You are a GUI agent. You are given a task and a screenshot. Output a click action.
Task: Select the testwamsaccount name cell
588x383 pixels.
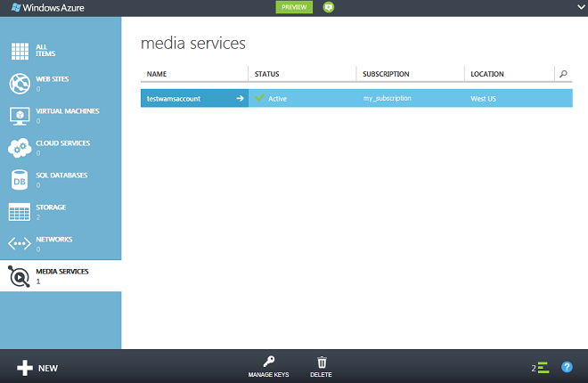pyautogui.click(x=194, y=99)
